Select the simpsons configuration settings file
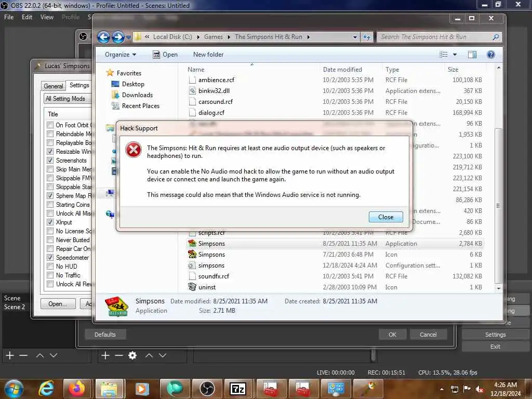The image size is (532, 399). point(211,265)
